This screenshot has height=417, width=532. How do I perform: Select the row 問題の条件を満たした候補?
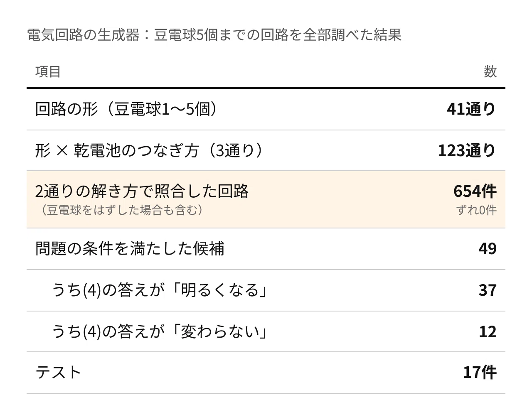[266, 249]
